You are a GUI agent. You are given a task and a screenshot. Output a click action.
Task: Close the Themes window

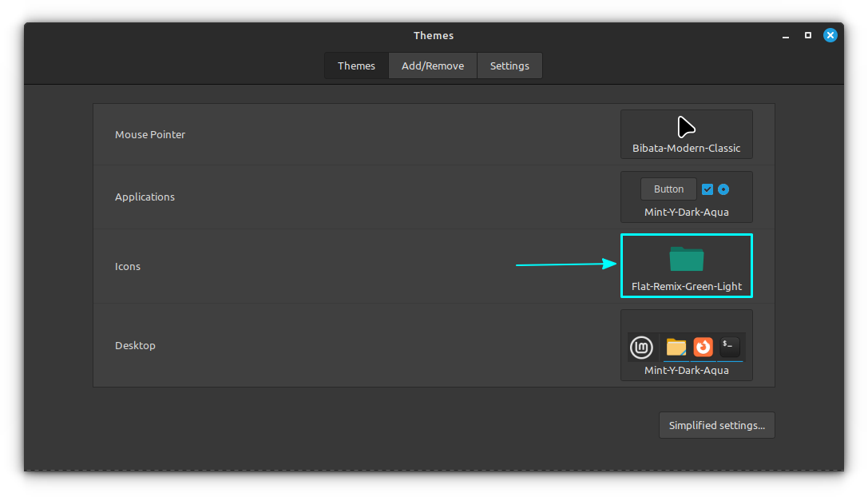(830, 35)
